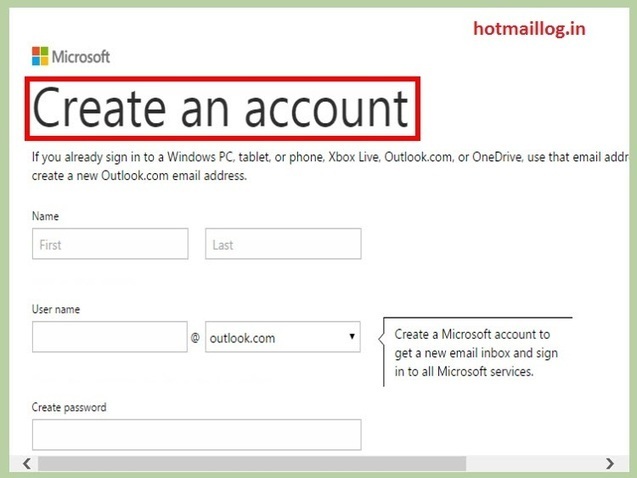
Task: Click the Create password label
Action: coord(69,407)
